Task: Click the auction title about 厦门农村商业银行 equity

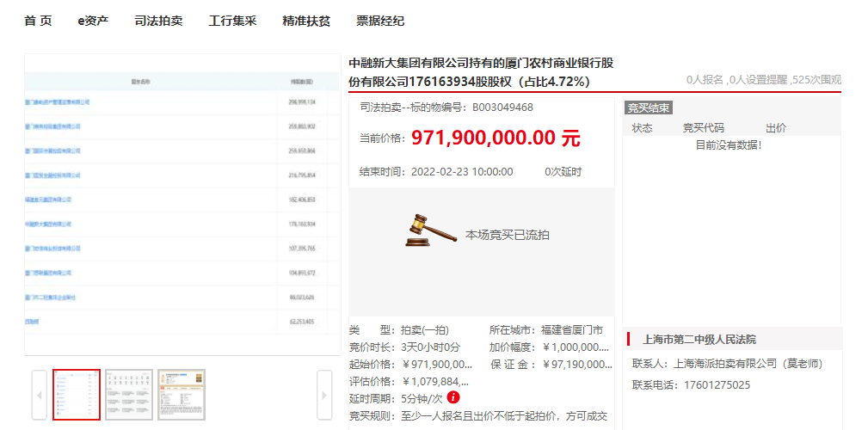Action: [481, 72]
